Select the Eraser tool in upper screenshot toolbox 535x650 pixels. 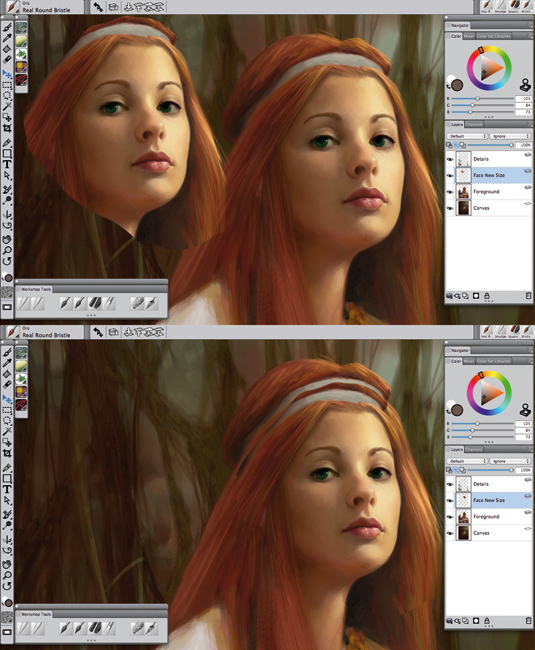pos(7,60)
